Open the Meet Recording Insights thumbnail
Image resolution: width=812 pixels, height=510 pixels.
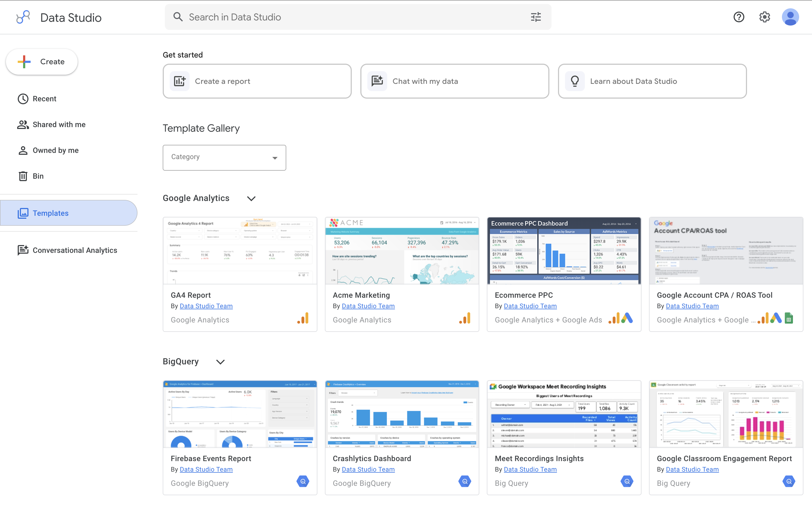(x=564, y=414)
